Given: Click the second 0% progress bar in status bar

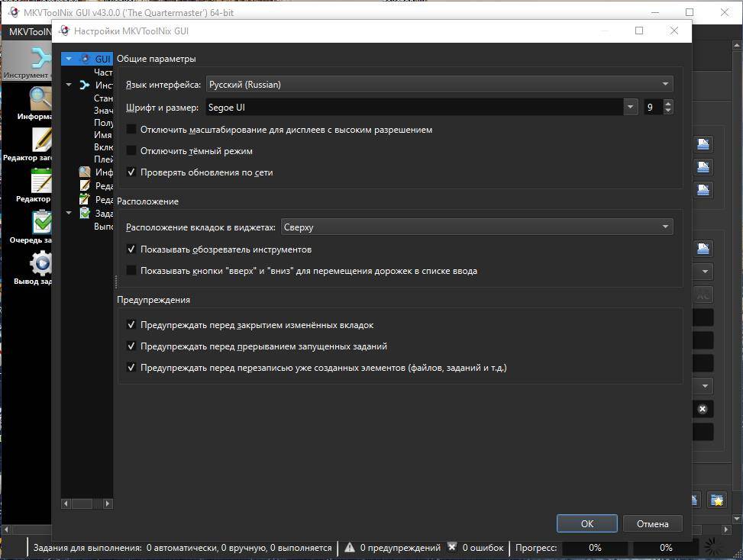Looking at the screenshot, I should (666, 548).
